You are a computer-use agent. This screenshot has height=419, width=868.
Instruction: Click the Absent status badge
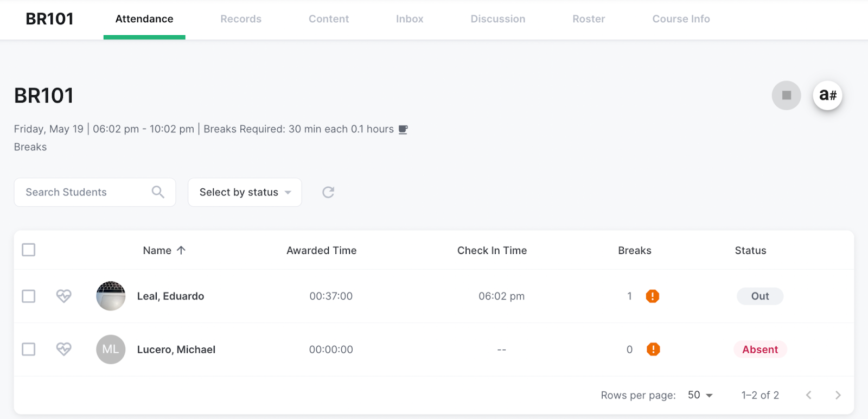click(760, 350)
